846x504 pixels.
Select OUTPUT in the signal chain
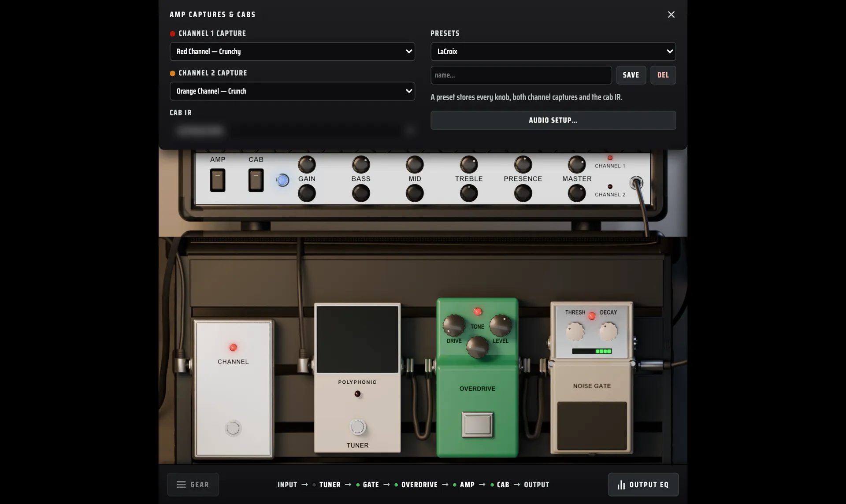537,485
